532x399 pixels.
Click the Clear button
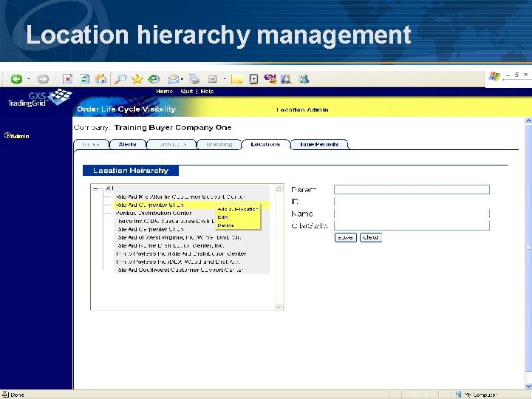tap(370, 237)
